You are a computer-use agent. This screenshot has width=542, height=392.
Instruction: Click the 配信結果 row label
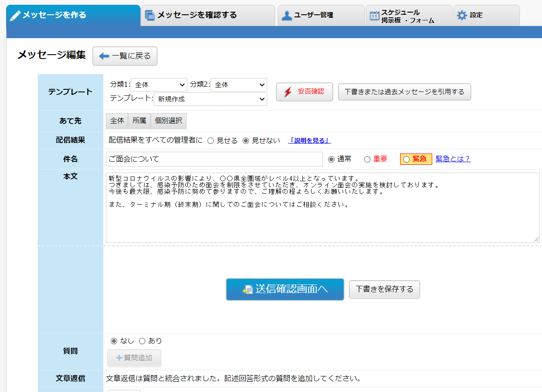(x=70, y=140)
